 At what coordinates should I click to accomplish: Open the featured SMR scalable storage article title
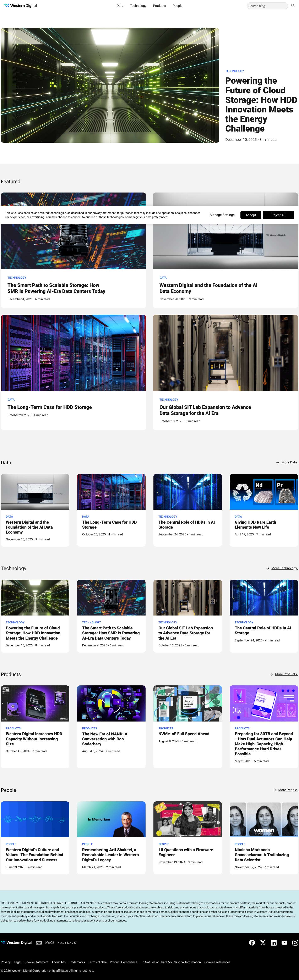point(56,288)
